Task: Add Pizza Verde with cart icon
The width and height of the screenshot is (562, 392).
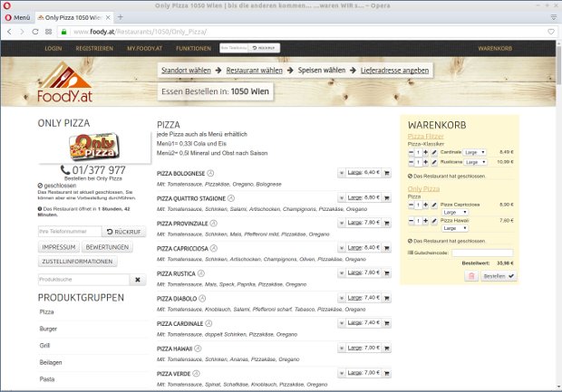Action: tap(386, 373)
